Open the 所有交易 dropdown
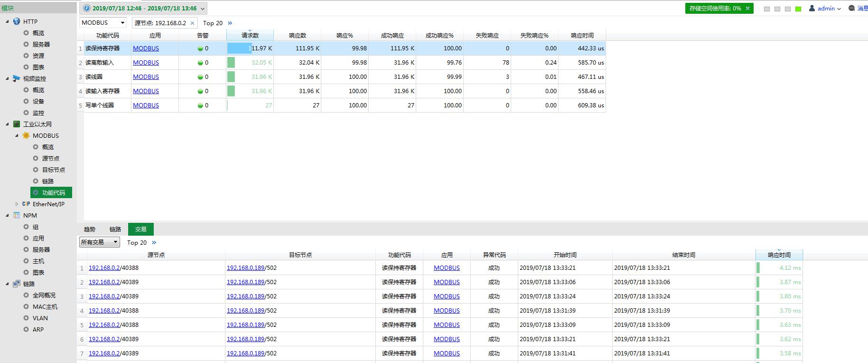Viewport: 868px width, 363px height. (x=115, y=242)
